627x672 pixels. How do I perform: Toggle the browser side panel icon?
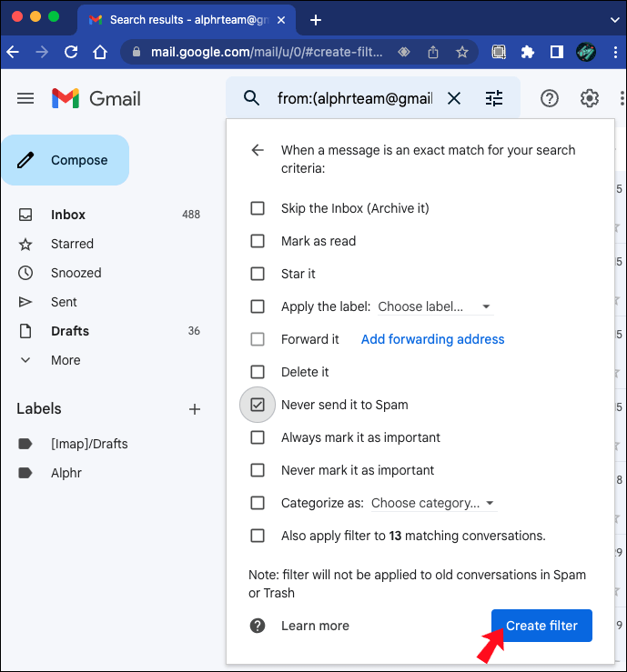pyautogui.click(x=557, y=52)
